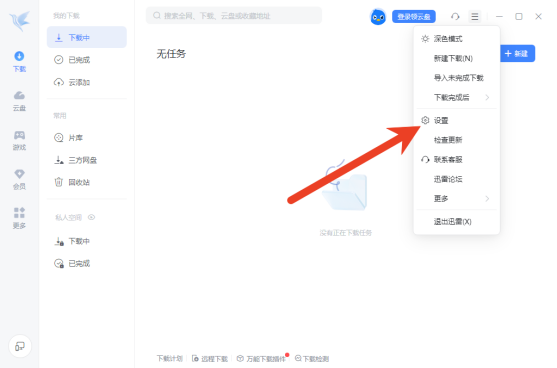
Task: Click 登录领云盘 login button
Action: coord(414,16)
